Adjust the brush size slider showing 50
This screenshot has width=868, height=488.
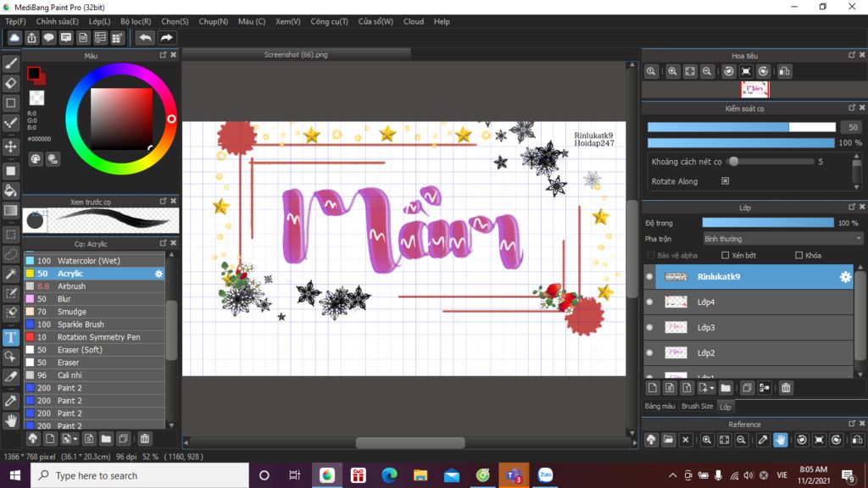[741, 127]
